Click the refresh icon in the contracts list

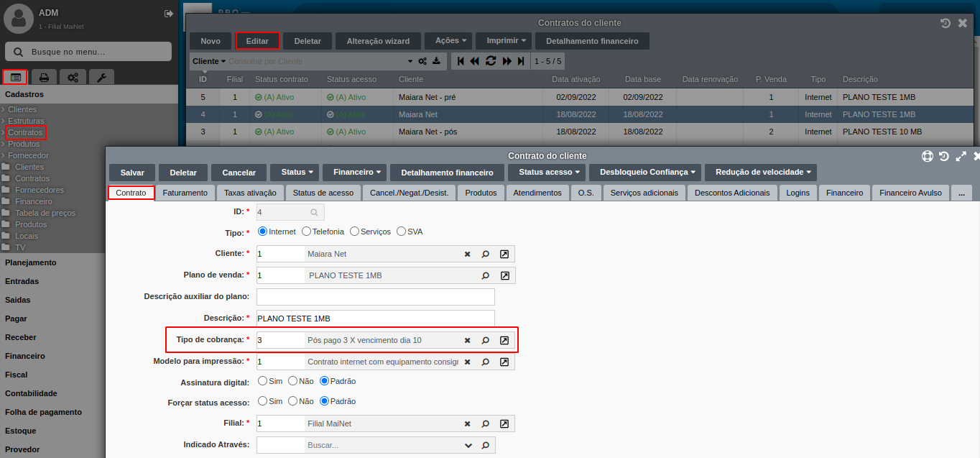pyautogui.click(x=491, y=61)
